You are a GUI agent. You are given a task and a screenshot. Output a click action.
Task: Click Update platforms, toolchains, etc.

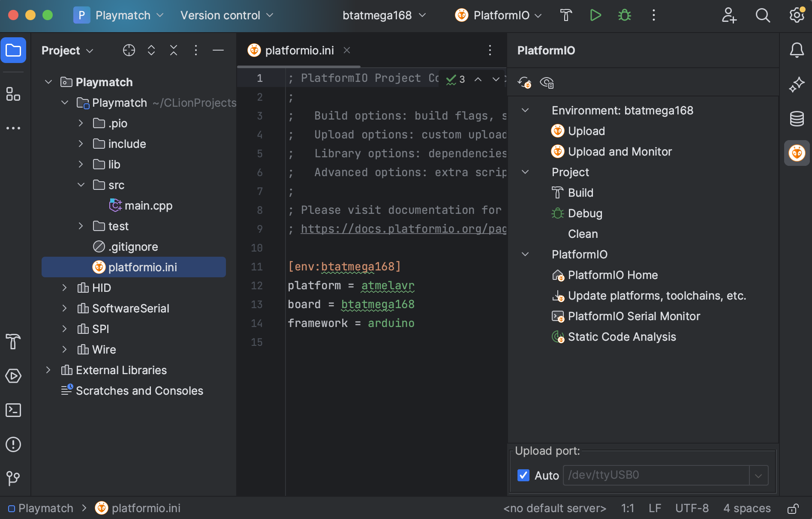pyautogui.click(x=649, y=296)
